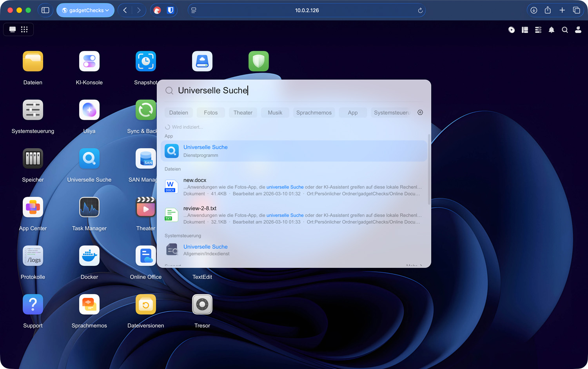The image size is (588, 369).
Task: Open Protokolle logs app
Action: pyautogui.click(x=33, y=256)
